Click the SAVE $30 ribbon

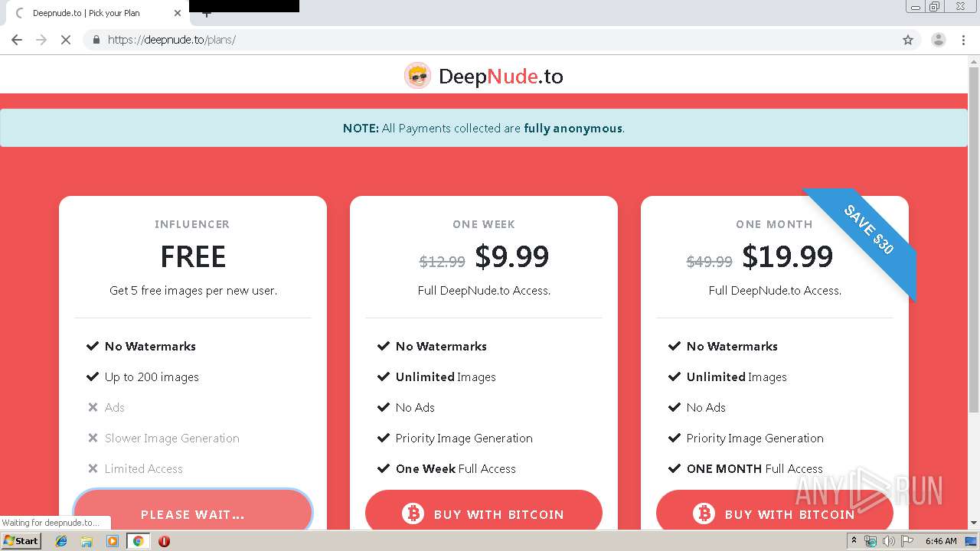pyautogui.click(x=868, y=230)
